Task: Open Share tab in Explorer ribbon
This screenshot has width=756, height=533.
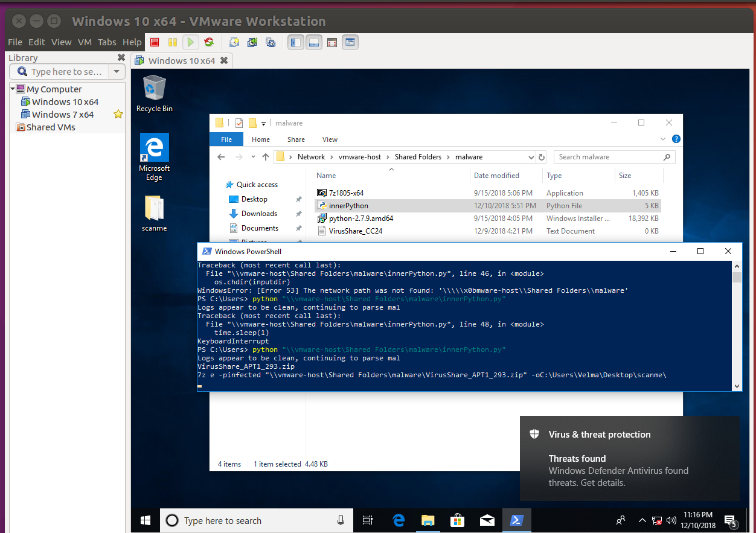Action: click(296, 139)
